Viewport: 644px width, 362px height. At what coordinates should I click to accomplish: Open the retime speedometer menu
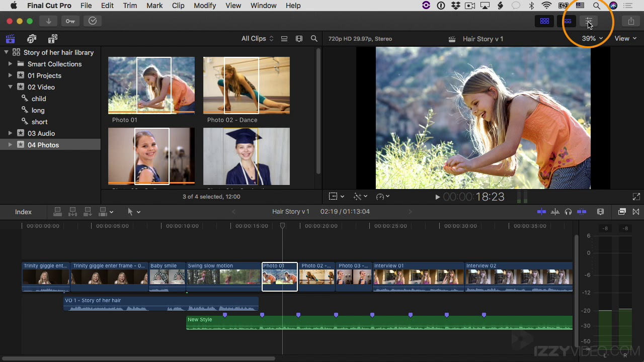(x=383, y=197)
